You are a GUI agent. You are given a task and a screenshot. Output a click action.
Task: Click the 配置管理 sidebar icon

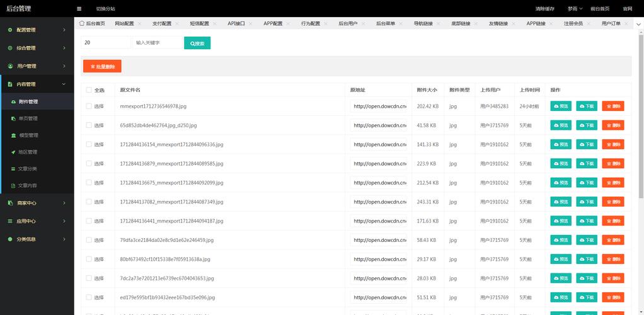[10, 30]
